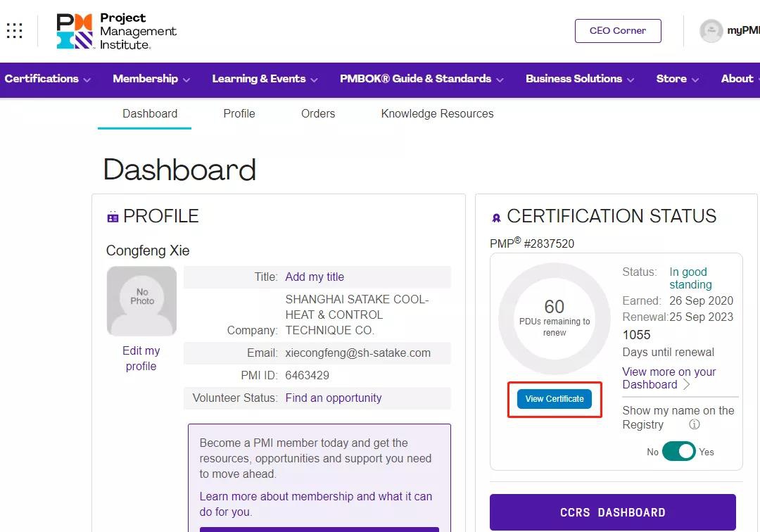Switch to the Profile tab
760x532 pixels.
(239, 113)
